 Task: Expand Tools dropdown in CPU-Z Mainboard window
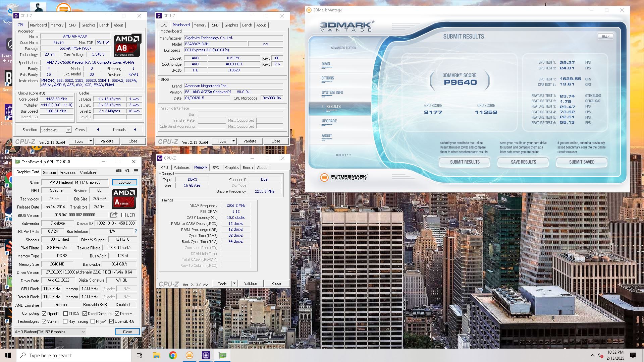pos(233,141)
